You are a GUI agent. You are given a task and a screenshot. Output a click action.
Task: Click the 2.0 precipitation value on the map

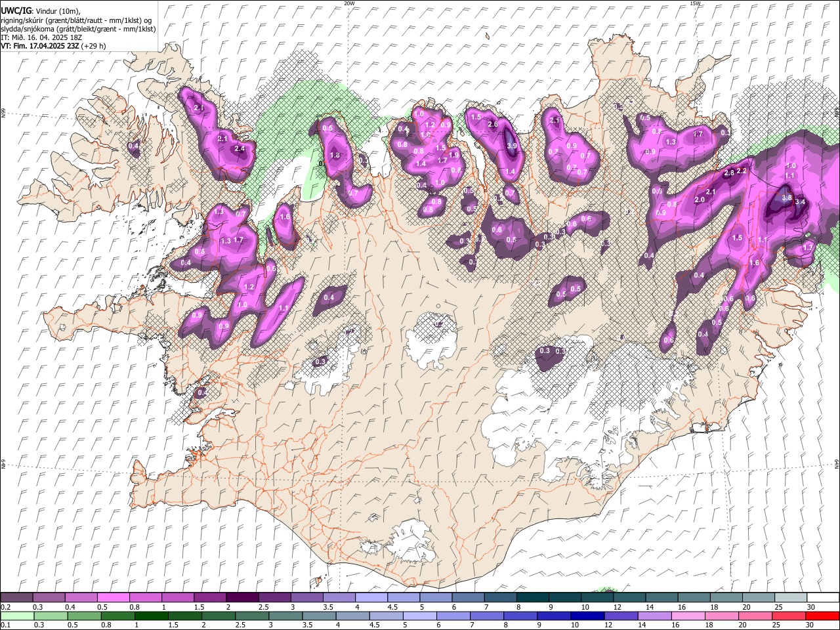tap(700, 199)
